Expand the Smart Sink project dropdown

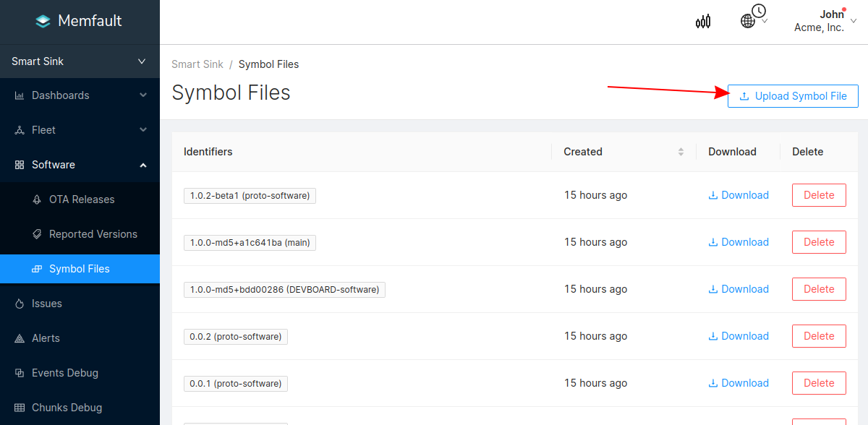coord(142,61)
